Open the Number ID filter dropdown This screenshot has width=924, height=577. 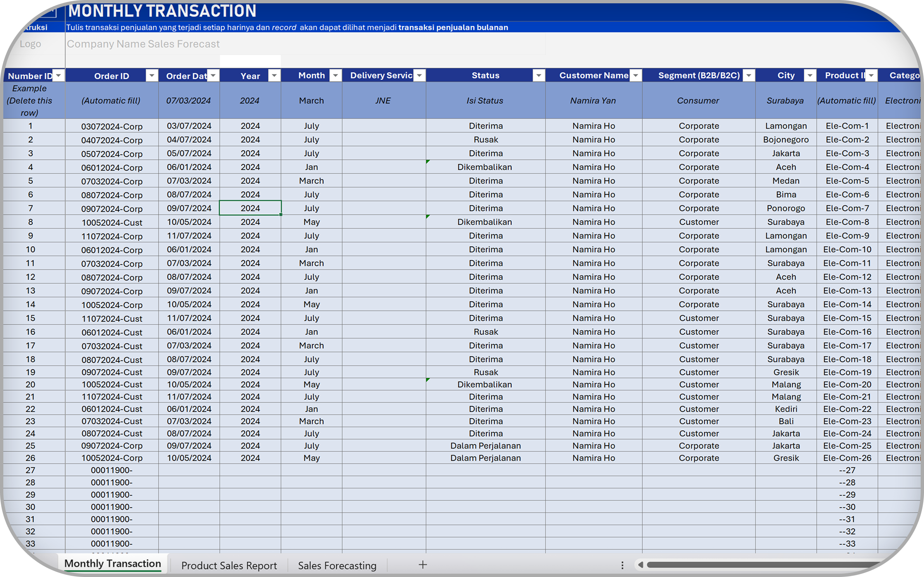click(x=59, y=76)
